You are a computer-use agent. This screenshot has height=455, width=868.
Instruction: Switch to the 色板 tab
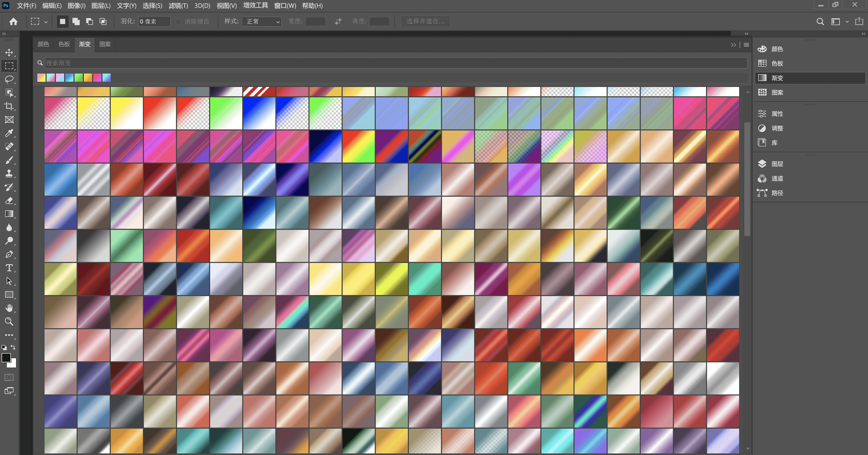(x=64, y=44)
